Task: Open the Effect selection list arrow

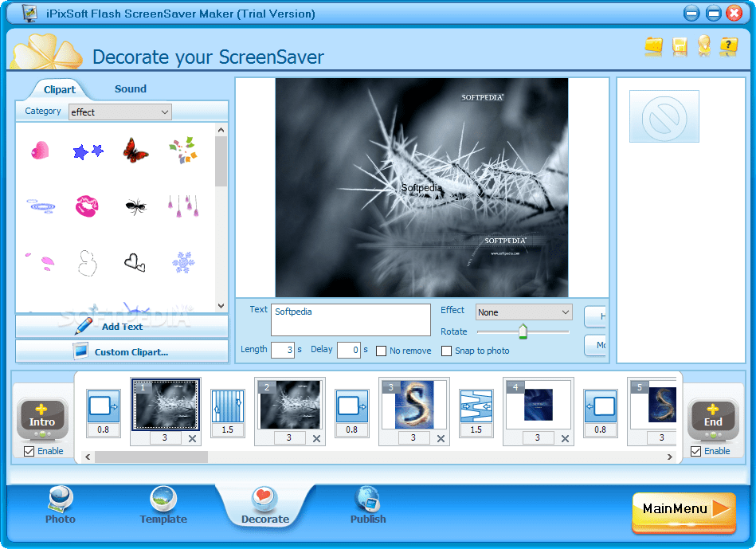Action: [x=567, y=312]
